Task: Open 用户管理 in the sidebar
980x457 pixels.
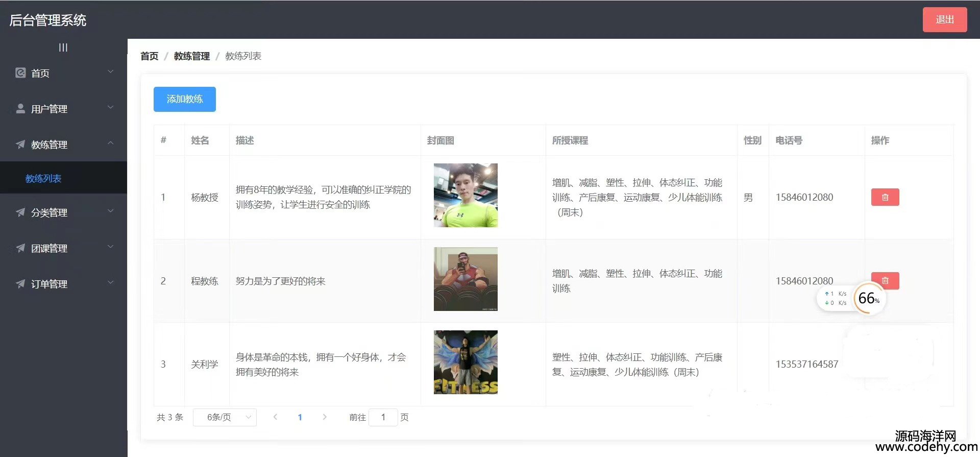Action: pyautogui.click(x=63, y=109)
